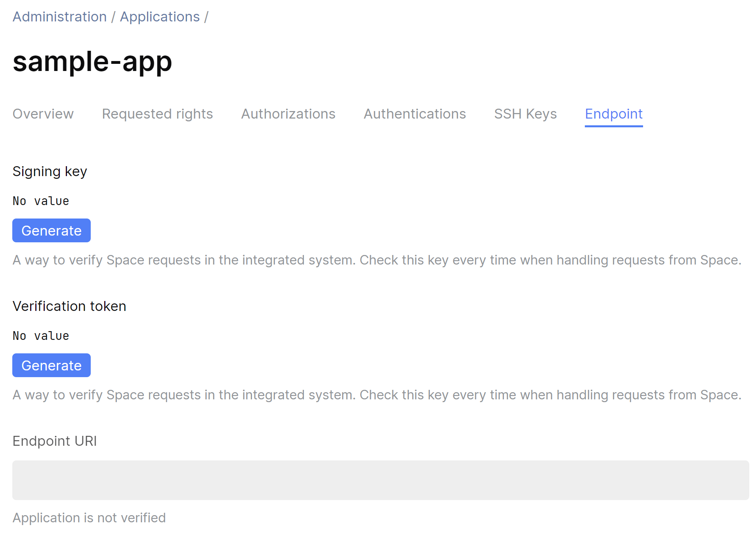
Task: Go to the Applications breadcrumb link
Action: 160,17
